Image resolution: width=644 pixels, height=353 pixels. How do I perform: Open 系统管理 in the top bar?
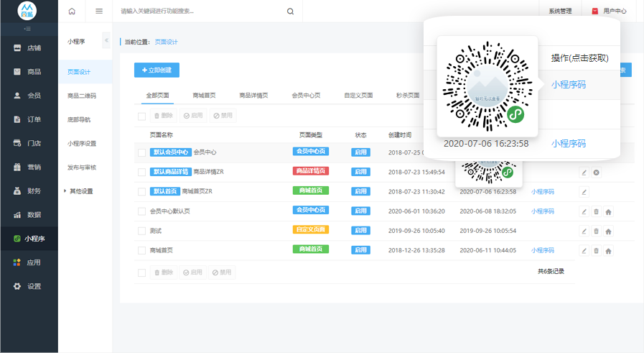pos(560,11)
